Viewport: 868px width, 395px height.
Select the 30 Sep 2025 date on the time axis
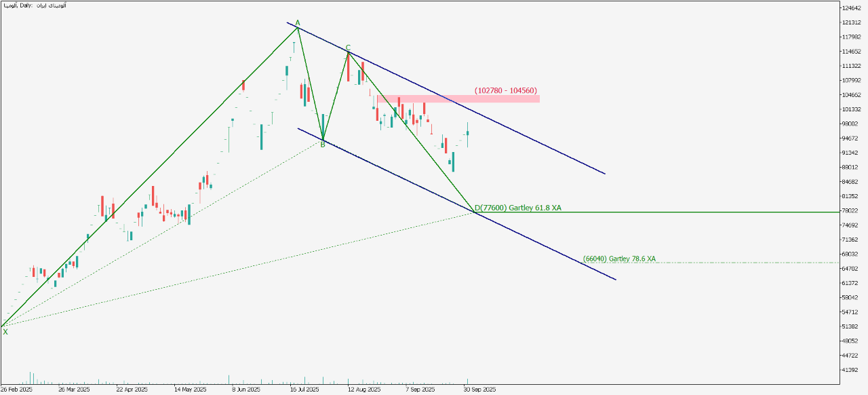pos(479,390)
